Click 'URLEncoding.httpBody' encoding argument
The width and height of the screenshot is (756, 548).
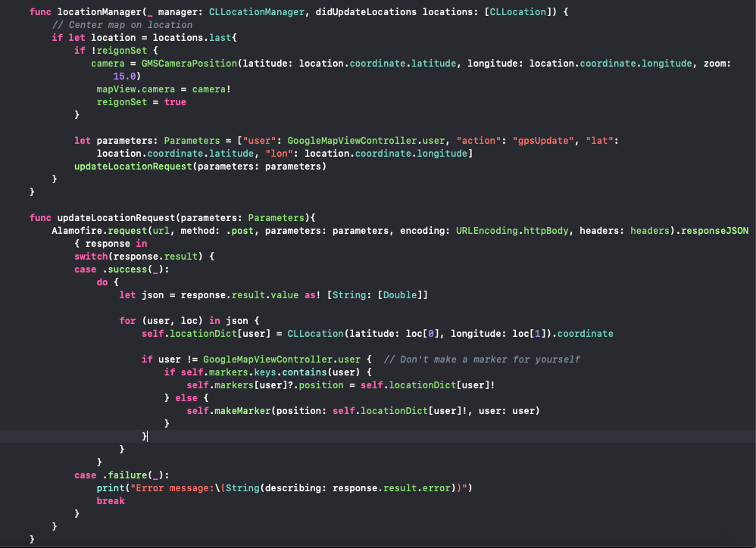(x=512, y=231)
